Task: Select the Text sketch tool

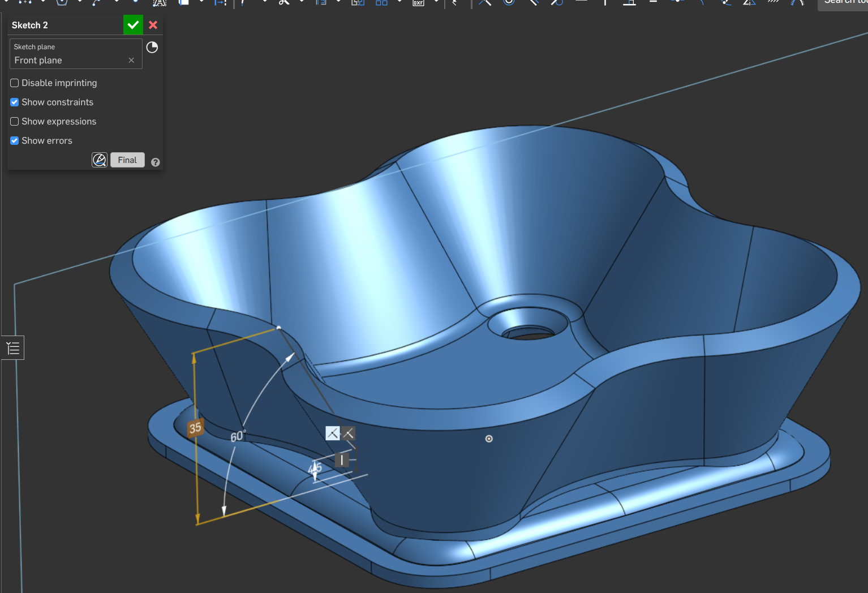Action: [160, 3]
